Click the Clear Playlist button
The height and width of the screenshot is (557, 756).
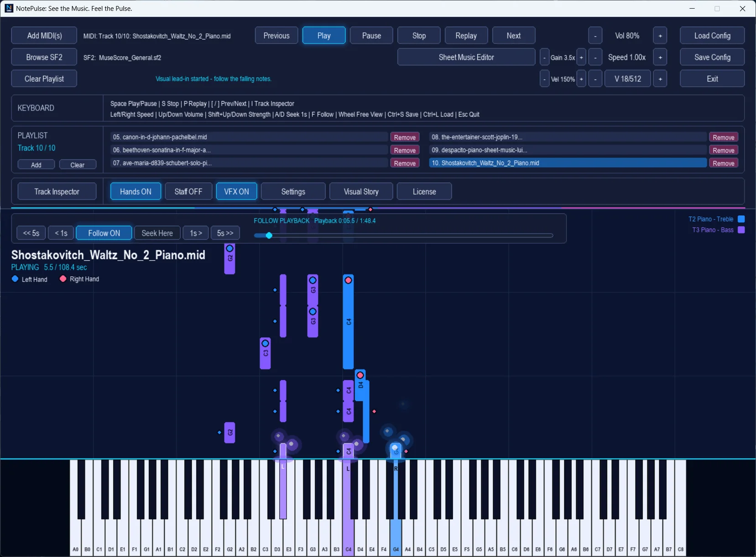point(44,79)
